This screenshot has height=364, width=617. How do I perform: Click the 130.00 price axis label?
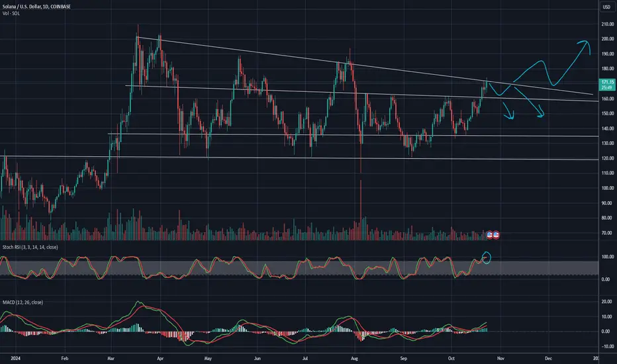click(x=607, y=143)
